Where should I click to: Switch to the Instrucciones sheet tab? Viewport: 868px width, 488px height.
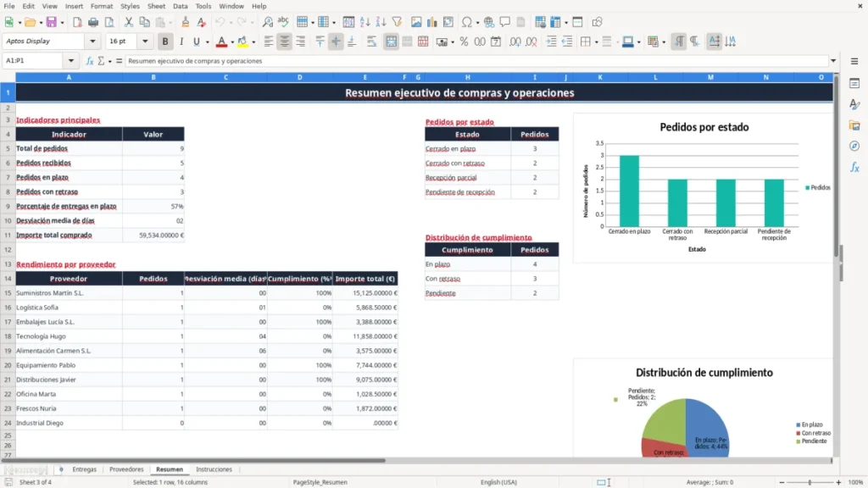(214, 469)
